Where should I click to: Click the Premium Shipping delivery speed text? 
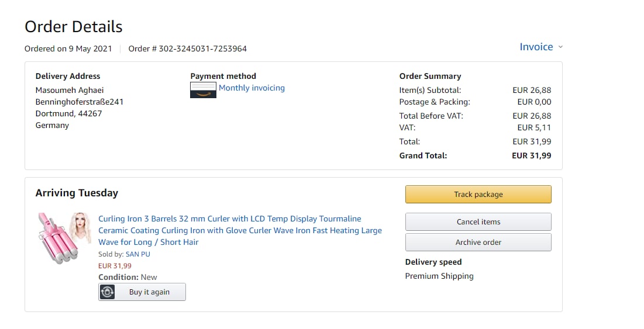(439, 276)
